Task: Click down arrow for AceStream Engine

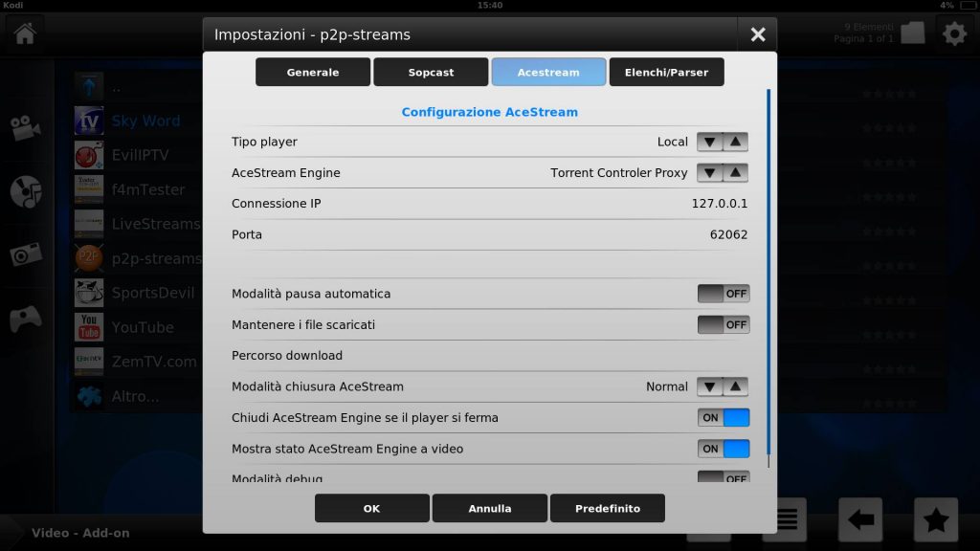Action: click(709, 172)
